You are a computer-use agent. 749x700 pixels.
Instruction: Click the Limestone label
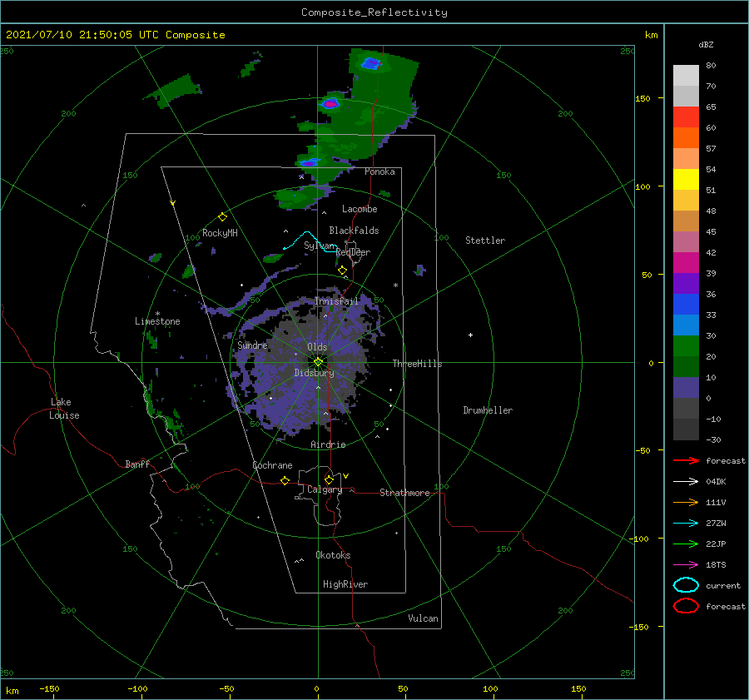157,321
